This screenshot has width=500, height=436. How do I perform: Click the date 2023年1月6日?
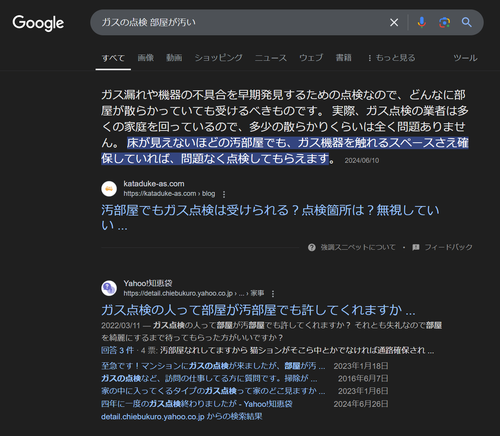[x=363, y=391]
